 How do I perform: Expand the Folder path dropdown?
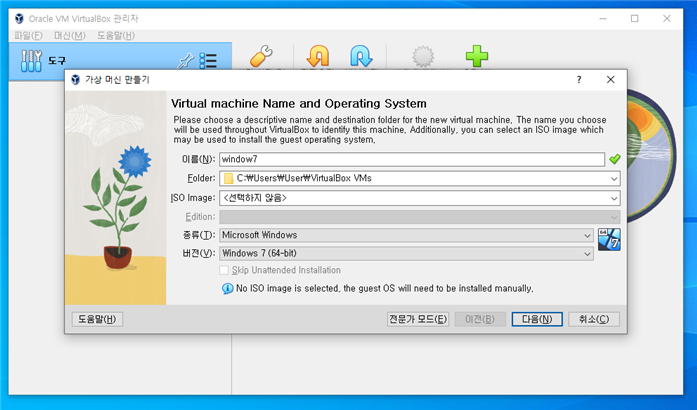[x=614, y=179]
